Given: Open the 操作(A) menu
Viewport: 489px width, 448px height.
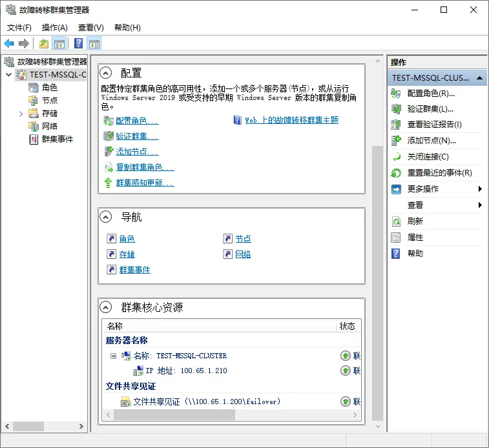Looking at the screenshot, I should point(55,28).
